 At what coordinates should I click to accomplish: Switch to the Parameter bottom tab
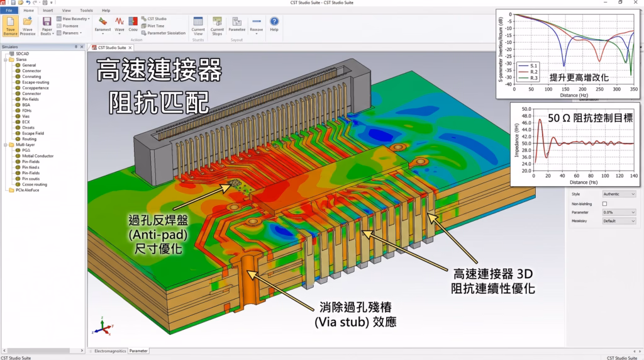click(x=138, y=351)
